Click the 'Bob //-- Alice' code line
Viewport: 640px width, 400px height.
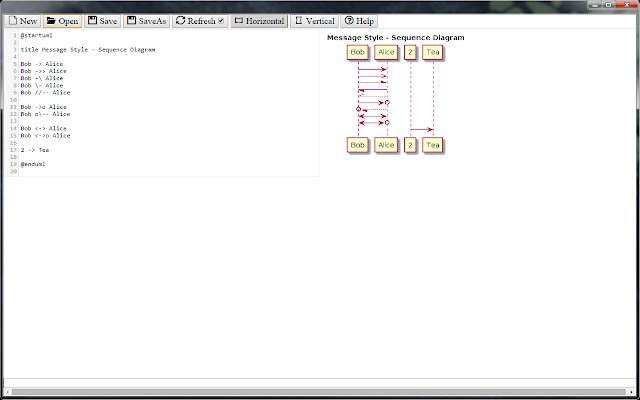[45, 93]
